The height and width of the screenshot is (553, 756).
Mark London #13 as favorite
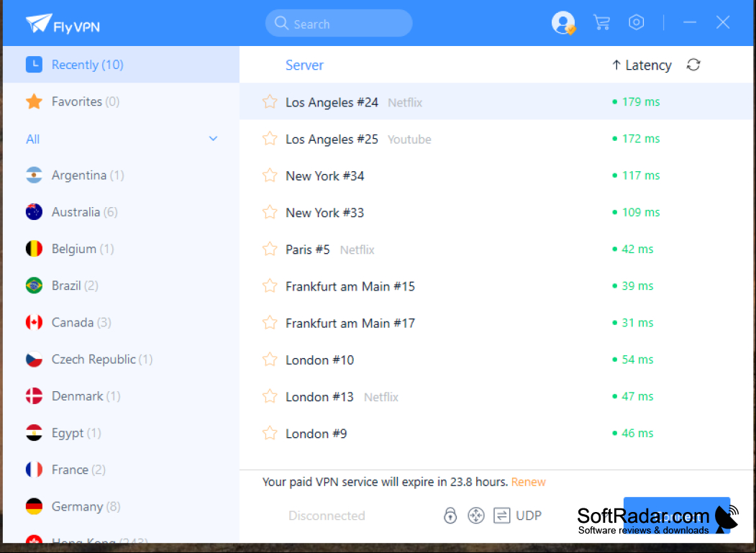point(270,396)
